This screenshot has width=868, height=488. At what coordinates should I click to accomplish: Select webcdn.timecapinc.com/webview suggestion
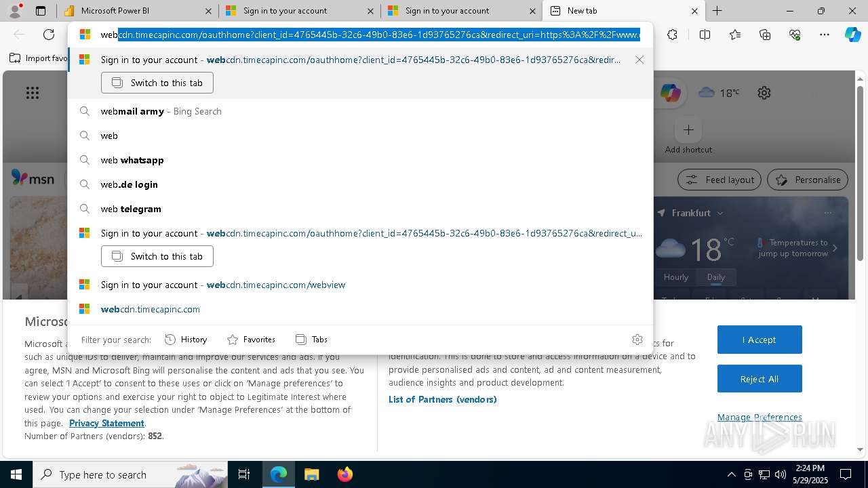(x=360, y=285)
